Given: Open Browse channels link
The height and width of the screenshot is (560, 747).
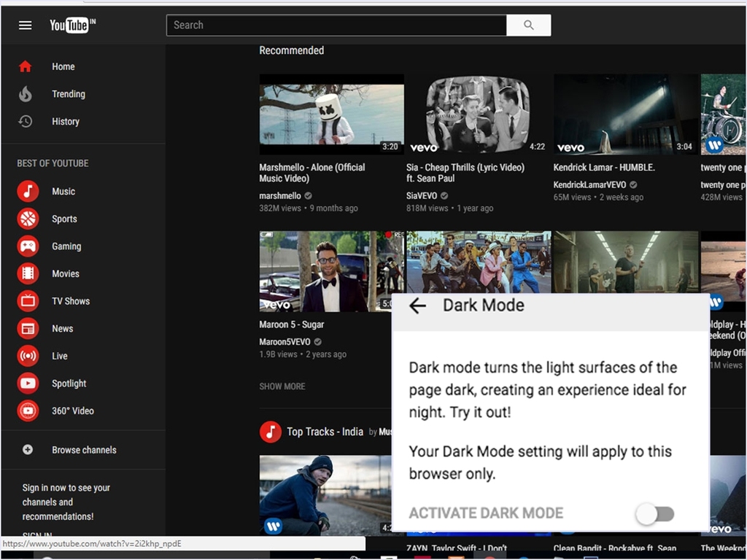Looking at the screenshot, I should pos(84,450).
